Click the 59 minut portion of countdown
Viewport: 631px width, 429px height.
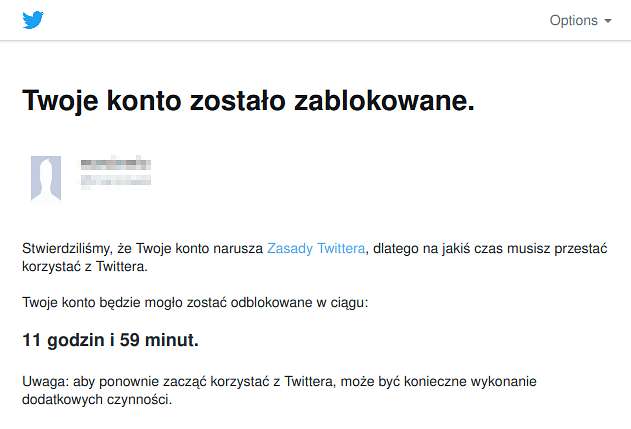click(159, 340)
